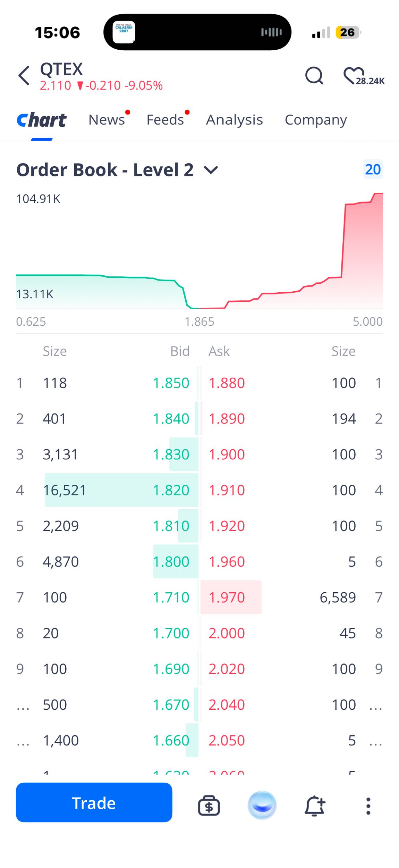Tap the Dynamic Island app thumbnail

click(x=124, y=32)
